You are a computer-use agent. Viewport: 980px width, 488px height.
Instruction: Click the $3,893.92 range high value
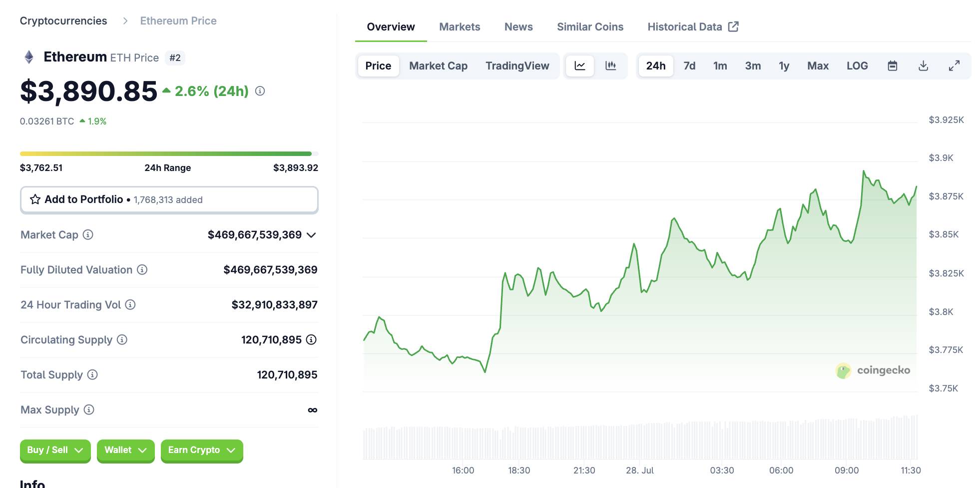(x=296, y=167)
